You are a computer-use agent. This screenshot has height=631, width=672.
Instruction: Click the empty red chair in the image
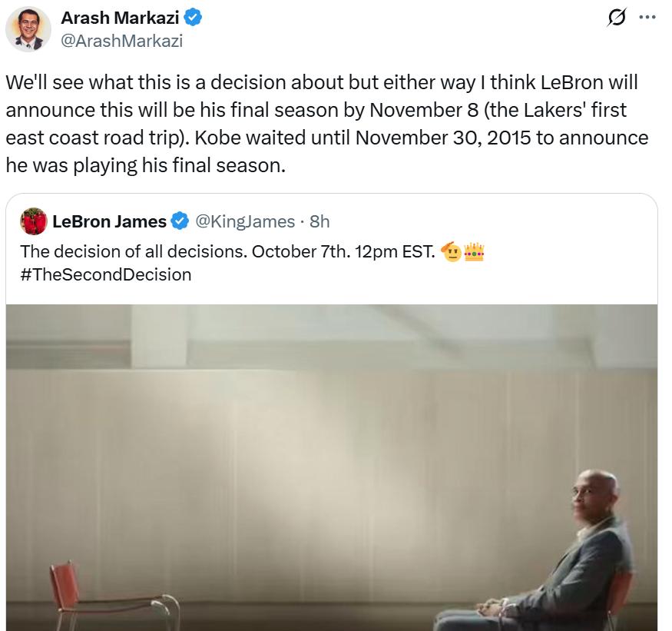point(115,596)
